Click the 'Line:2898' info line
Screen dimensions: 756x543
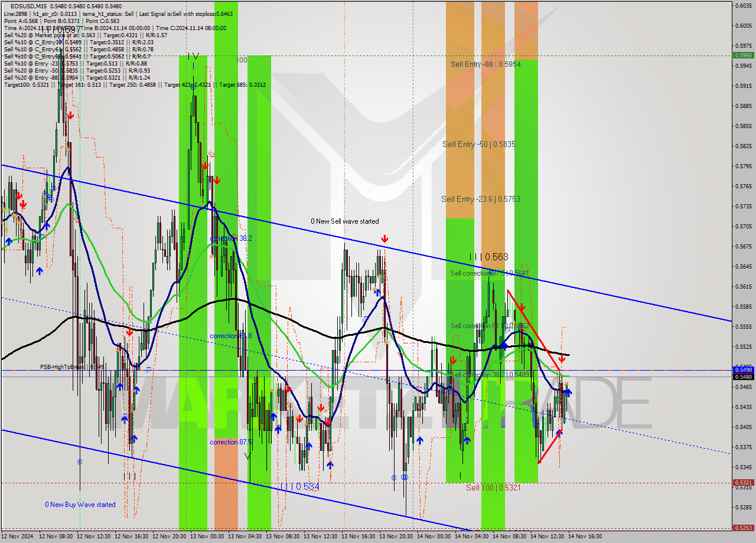[118, 14]
